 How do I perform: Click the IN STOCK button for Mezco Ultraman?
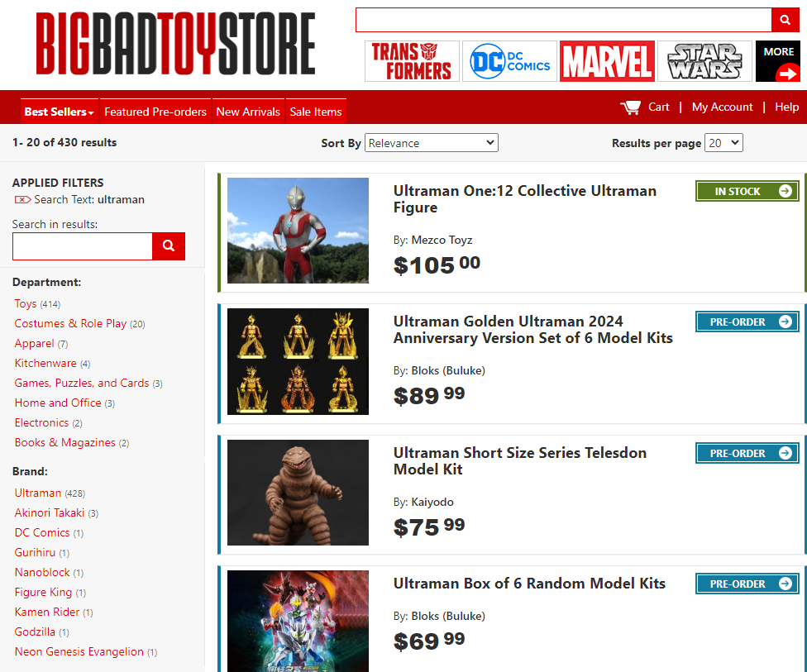click(x=747, y=191)
